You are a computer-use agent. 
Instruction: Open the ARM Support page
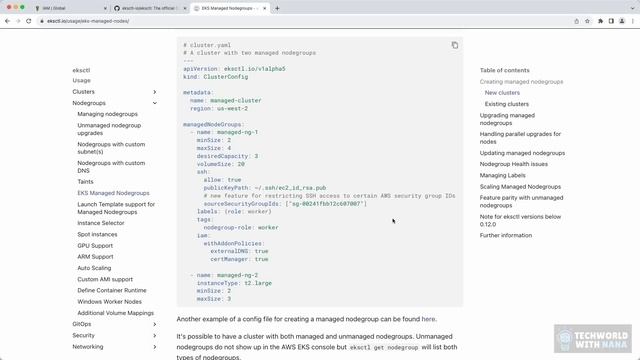pyautogui.click(x=95, y=257)
